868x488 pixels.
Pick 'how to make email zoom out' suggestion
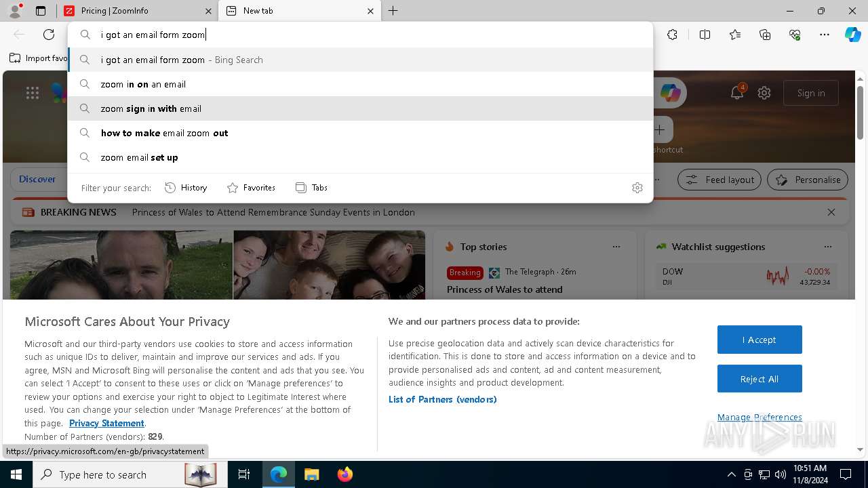361,133
